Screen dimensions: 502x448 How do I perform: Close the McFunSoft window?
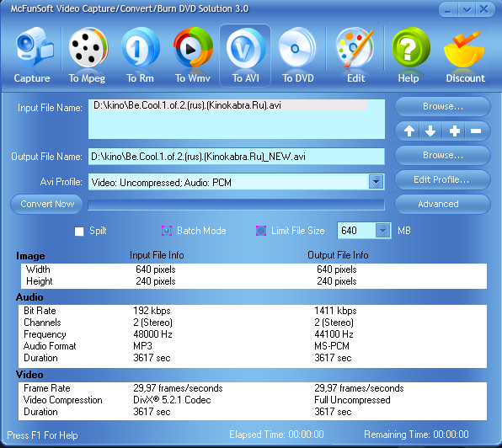484,9
